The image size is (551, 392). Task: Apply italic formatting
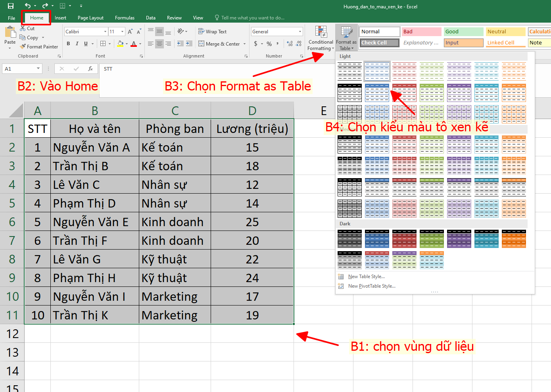point(77,44)
